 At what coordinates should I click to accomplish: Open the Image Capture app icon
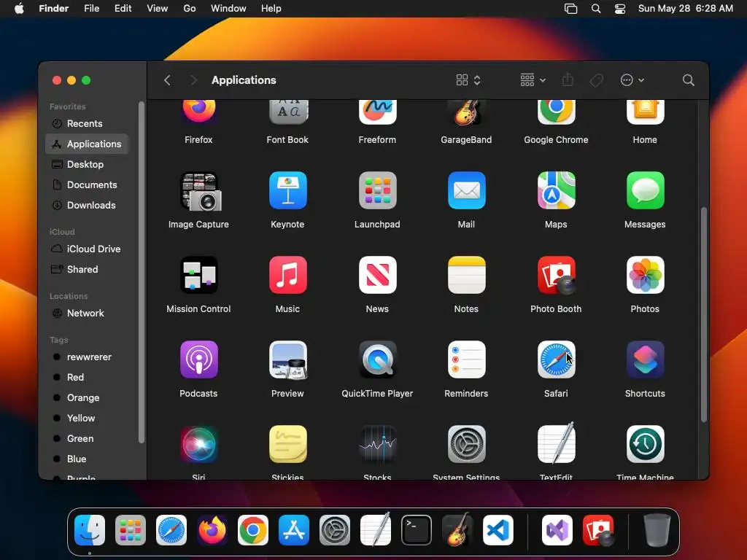tap(200, 191)
